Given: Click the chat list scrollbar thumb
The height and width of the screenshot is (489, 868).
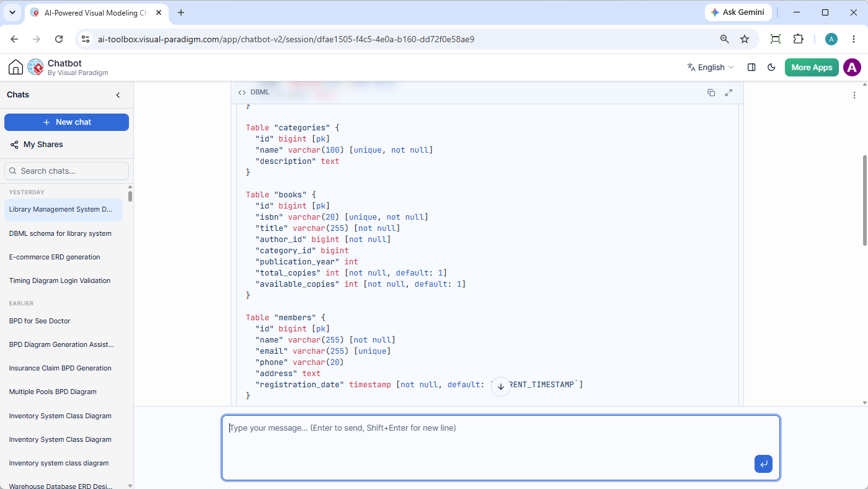Looking at the screenshot, I should [x=130, y=196].
